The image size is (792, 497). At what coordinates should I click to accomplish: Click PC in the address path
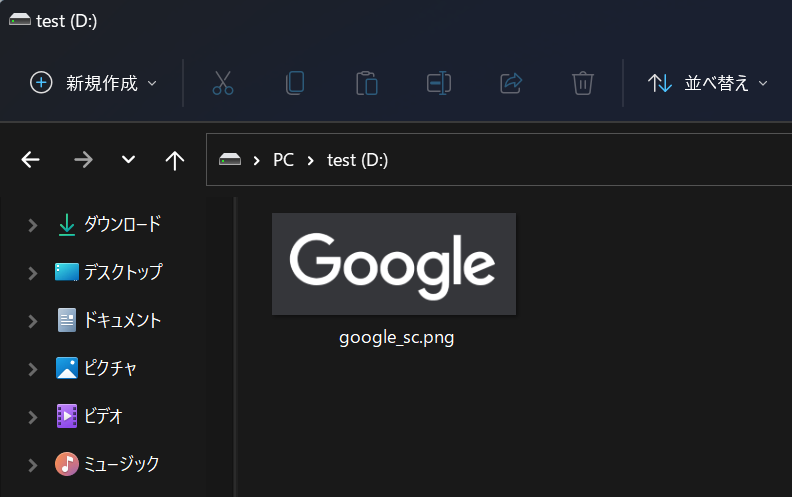point(283,160)
